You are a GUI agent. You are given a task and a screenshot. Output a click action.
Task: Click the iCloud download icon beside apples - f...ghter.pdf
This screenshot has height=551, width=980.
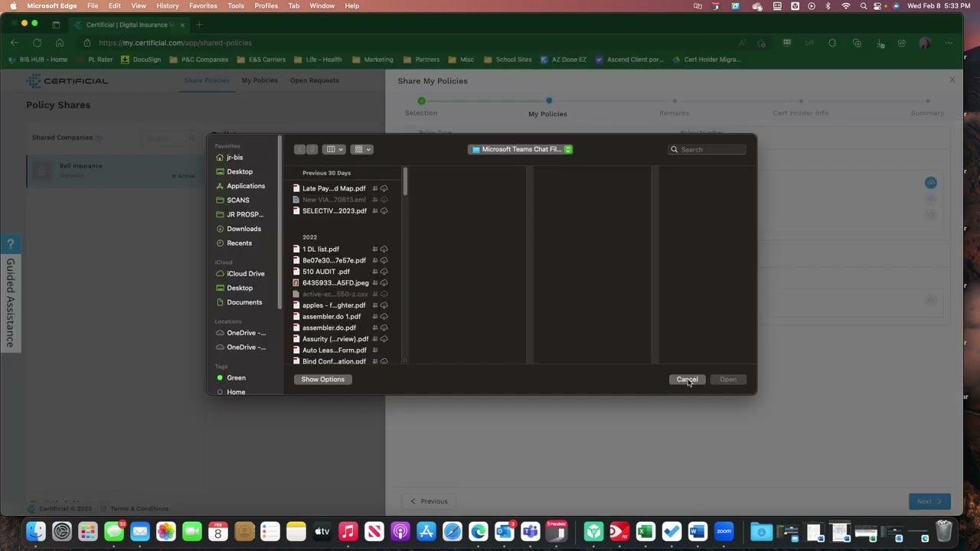(x=384, y=305)
